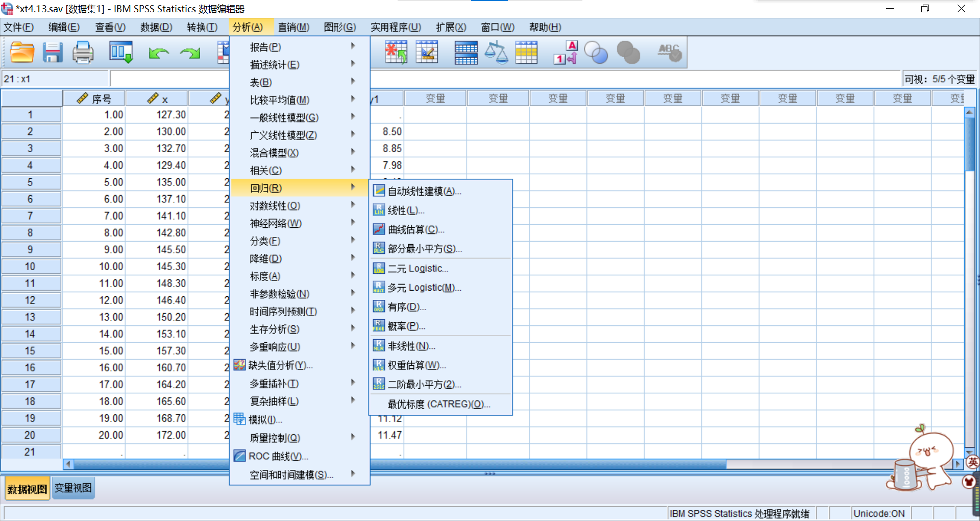This screenshot has height=521, width=980.
Task: Expand the 对数线性(O) submenu
Action: click(x=300, y=205)
